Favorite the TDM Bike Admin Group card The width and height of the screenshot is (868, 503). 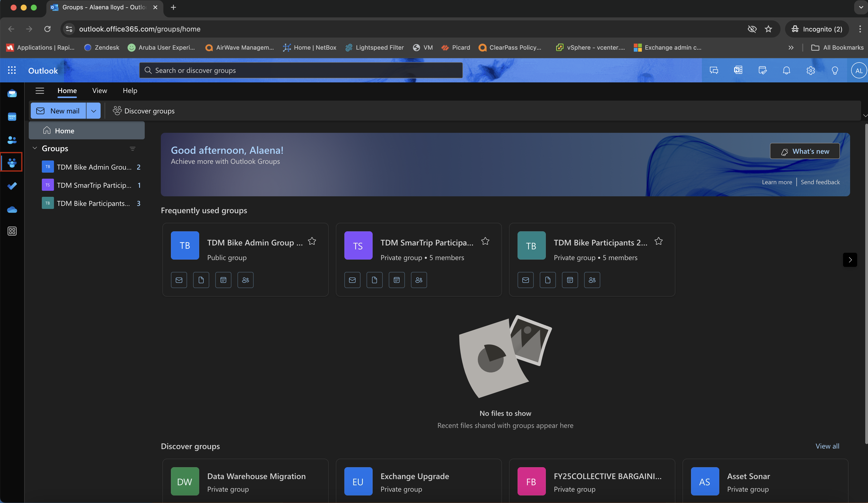pos(312,241)
